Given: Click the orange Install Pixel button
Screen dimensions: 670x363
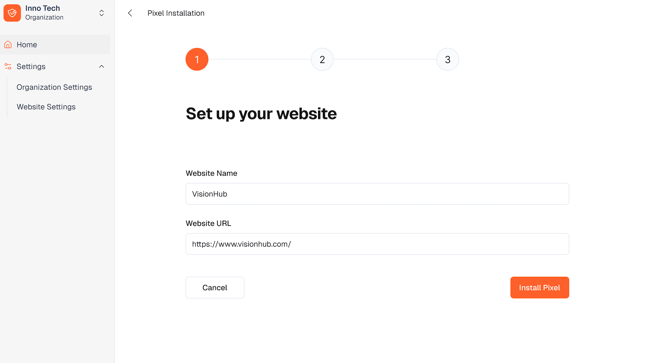Looking at the screenshot, I should 539,287.
